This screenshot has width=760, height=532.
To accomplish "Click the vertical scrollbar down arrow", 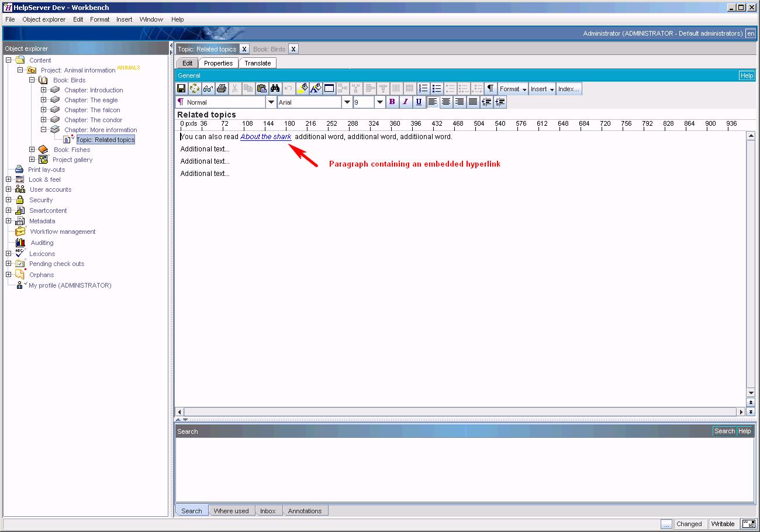I will [751, 392].
